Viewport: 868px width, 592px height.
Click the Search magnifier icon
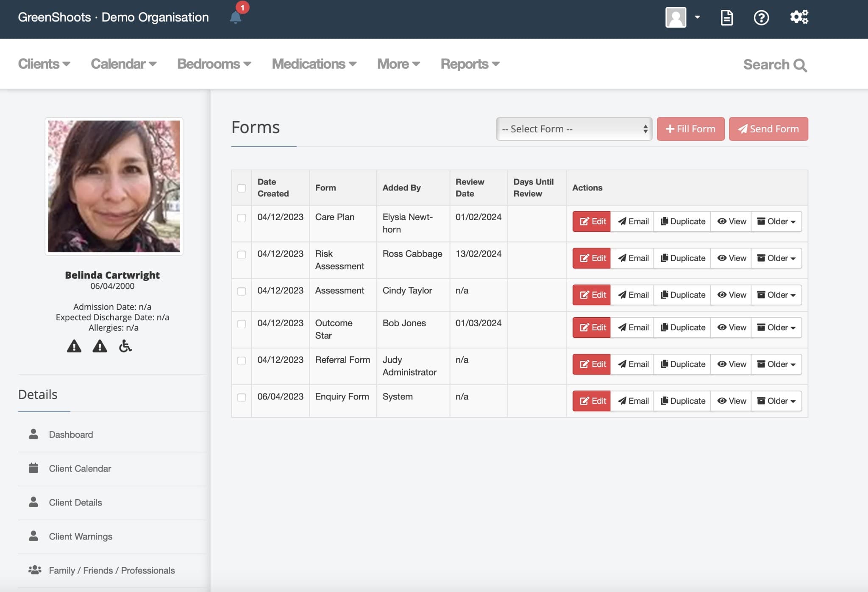pyautogui.click(x=801, y=64)
